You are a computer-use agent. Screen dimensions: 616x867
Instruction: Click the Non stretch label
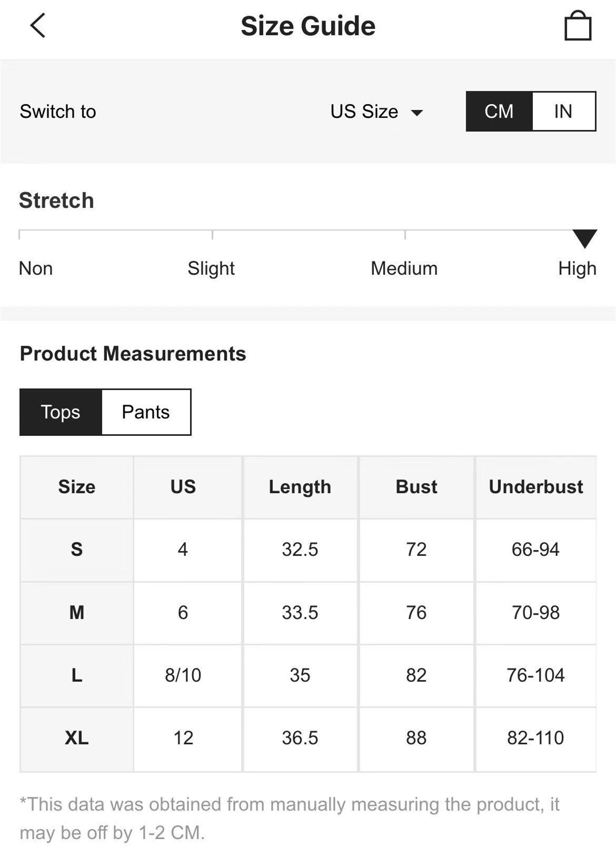tap(36, 268)
